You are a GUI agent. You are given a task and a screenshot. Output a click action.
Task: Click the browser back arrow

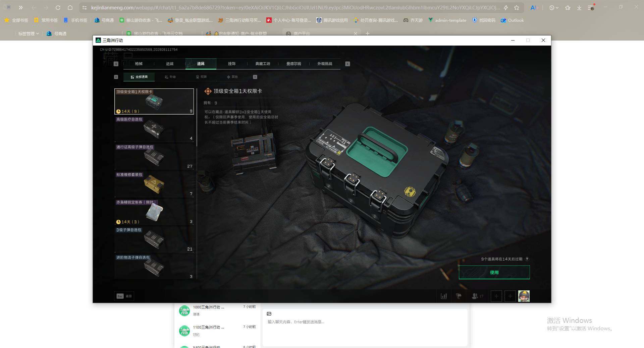[34, 7]
